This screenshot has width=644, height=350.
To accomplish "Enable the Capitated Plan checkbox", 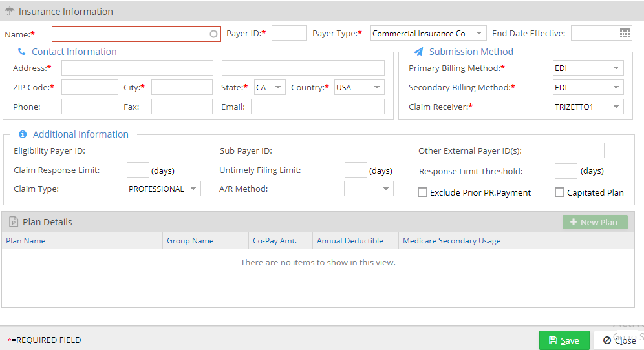I will click(x=559, y=192).
